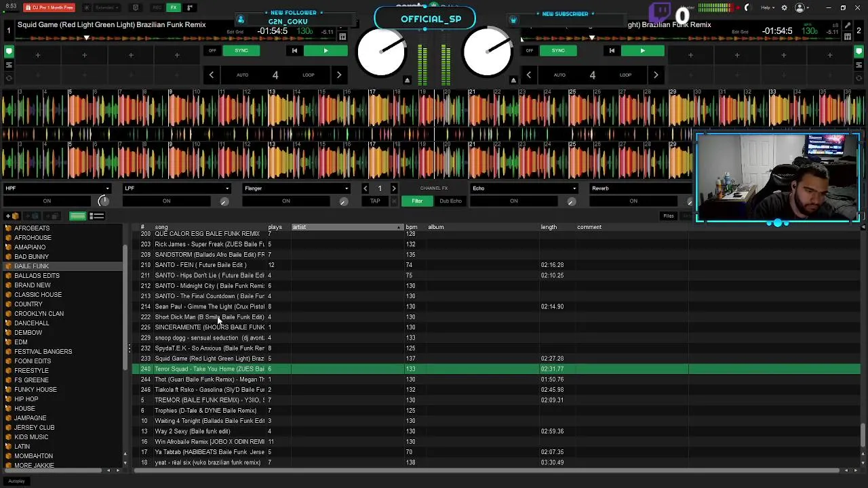Open the Help dropdown menu
The width and height of the screenshot is (868, 488).
[769, 8]
